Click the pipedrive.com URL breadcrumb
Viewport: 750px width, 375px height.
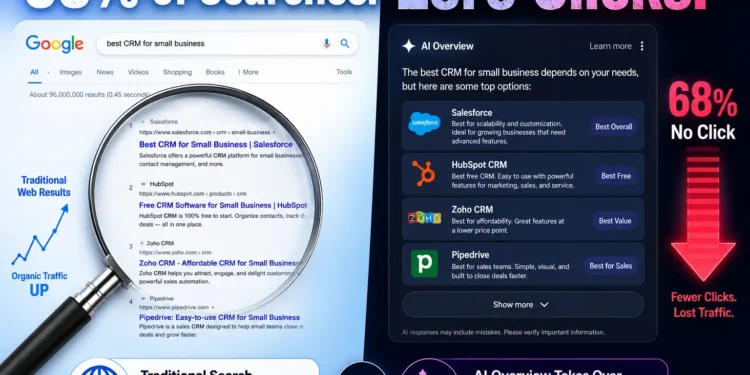coord(176,308)
